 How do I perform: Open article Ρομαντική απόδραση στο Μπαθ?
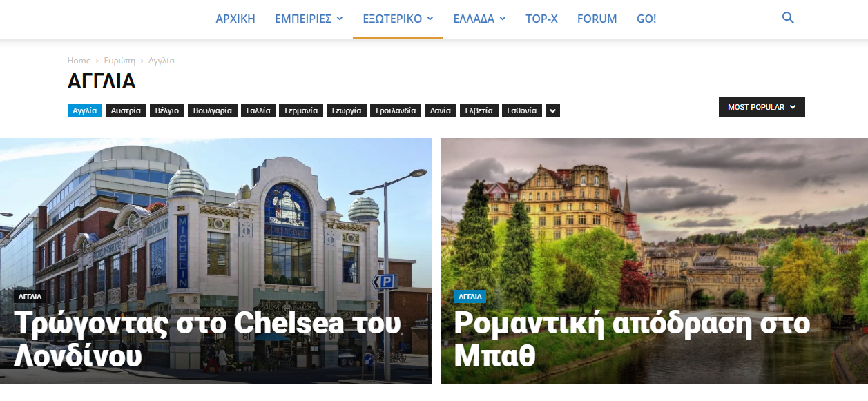click(x=632, y=340)
